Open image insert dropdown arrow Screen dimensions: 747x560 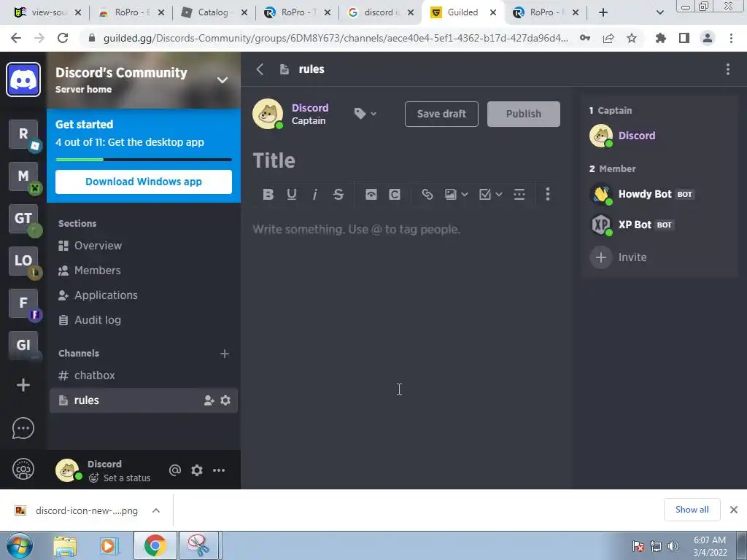click(465, 194)
